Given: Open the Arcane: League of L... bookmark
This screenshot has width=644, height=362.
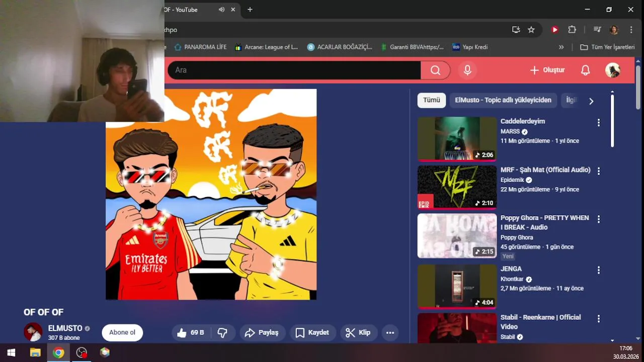Looking at the screenshot, I should coord(267,47).
